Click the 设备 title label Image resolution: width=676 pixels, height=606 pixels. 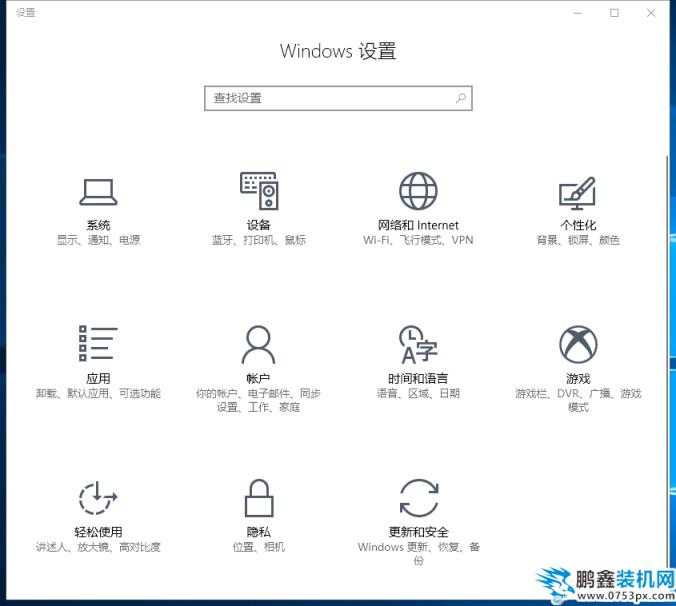point(259,225)
